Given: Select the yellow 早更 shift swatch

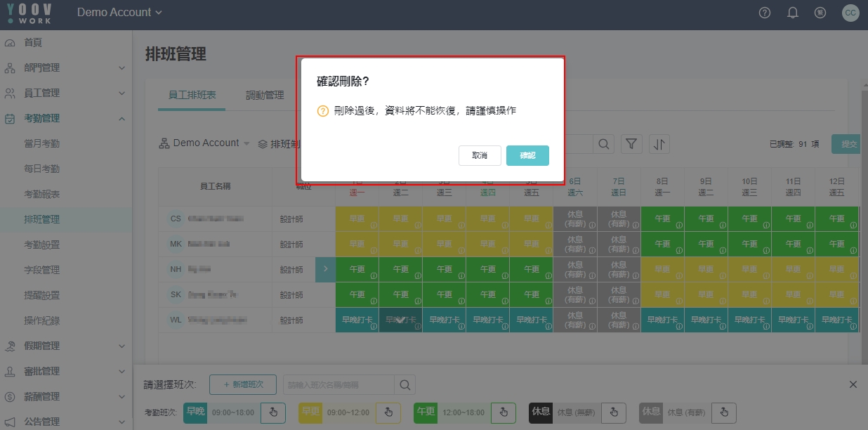Looking at the screenshot, I should click(311, 412).
